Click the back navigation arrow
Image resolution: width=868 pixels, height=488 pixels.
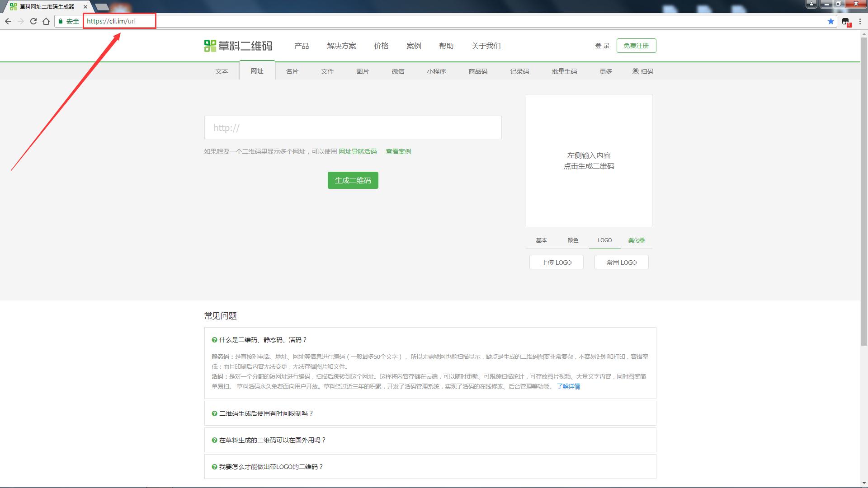click(8, 21)
